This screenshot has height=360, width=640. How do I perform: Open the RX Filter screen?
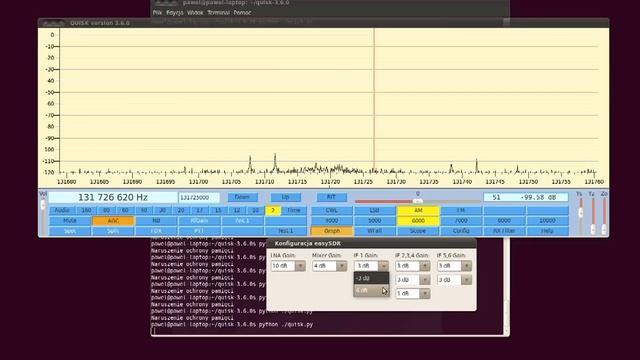(x=504, y=231)
